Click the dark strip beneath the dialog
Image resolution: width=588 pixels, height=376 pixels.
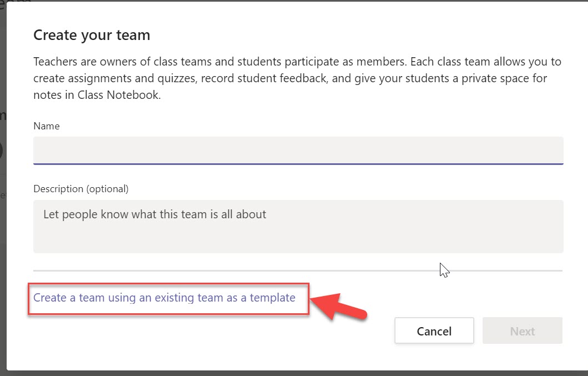click(x=294, y=373)
